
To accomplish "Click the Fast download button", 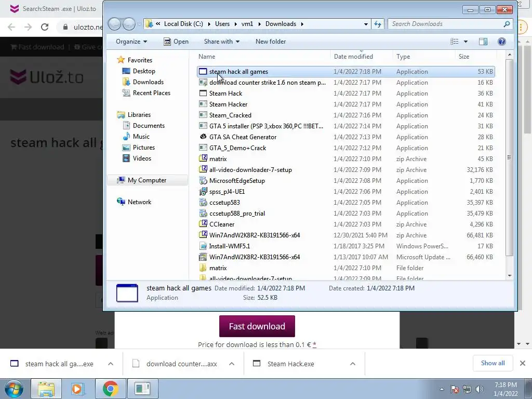I will tap(257, 326).
